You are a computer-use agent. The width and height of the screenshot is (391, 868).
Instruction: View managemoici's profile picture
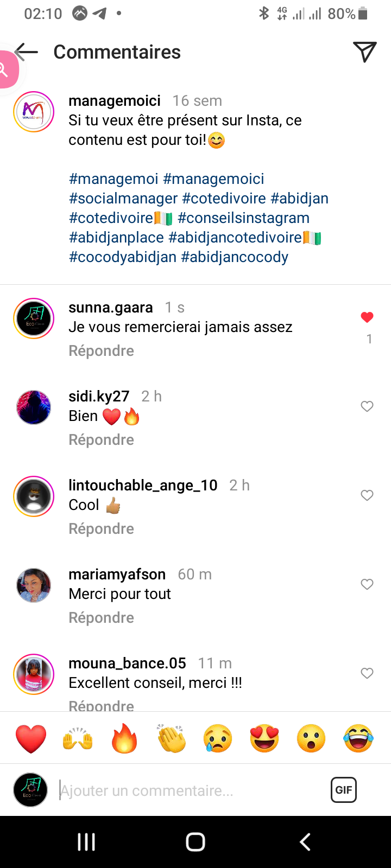[x=34, y=112]
